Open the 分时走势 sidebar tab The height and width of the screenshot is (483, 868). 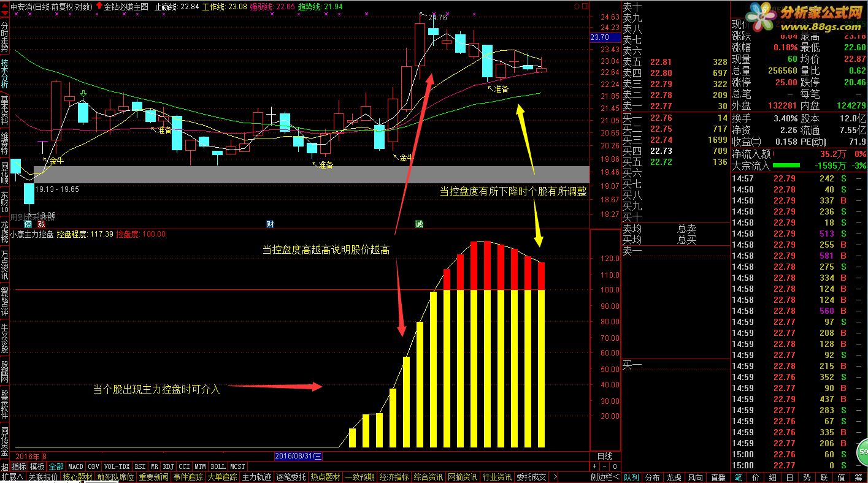click(x=5, y=36)
